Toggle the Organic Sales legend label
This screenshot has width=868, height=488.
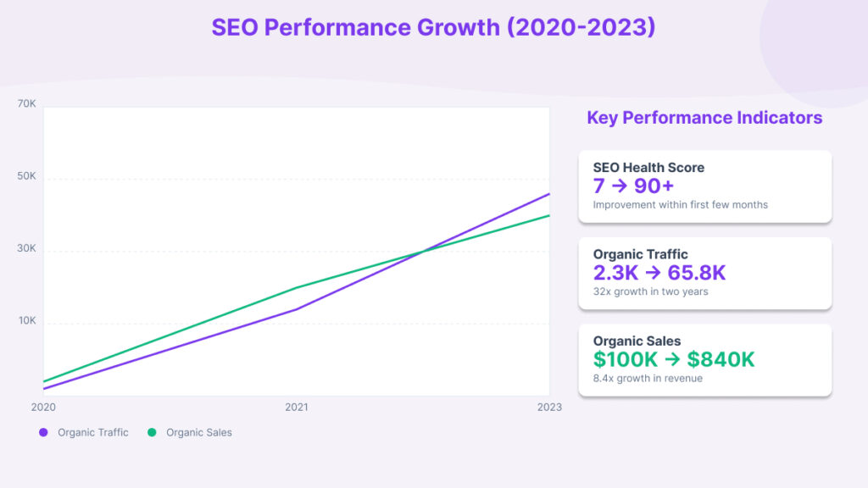pos(199,432)
